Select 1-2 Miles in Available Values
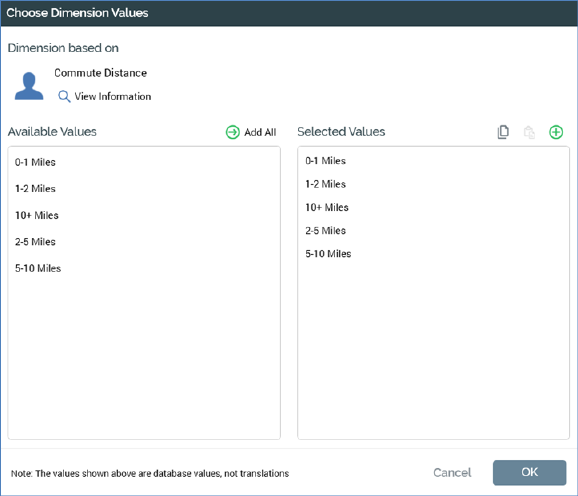The width and height of the screenshot is (578, 496). [144, 189]
